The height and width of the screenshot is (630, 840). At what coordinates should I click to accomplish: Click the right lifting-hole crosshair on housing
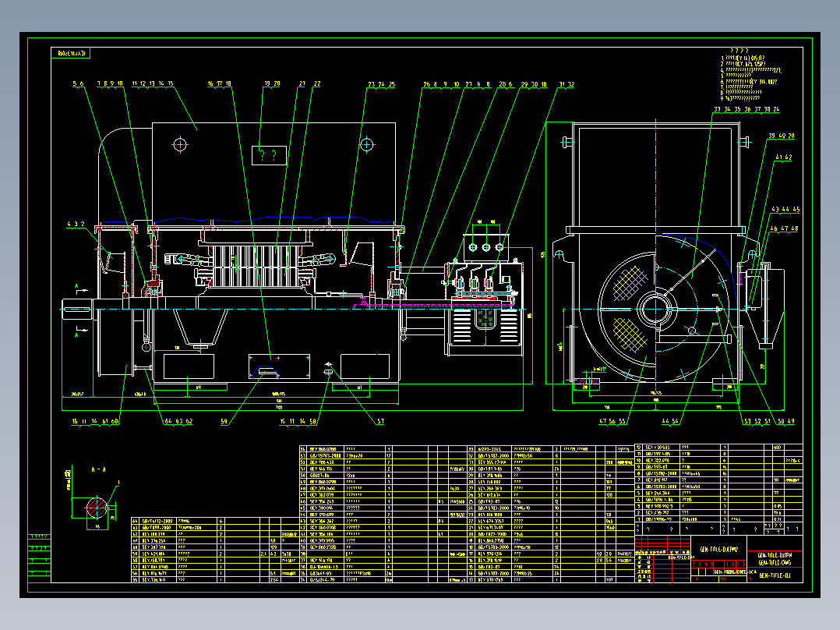pyautogui.click(x=366, y=145)
